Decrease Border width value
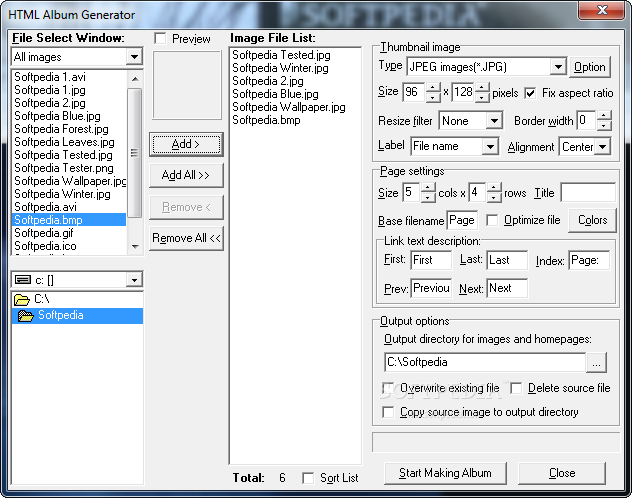 [x=603, y=125]
